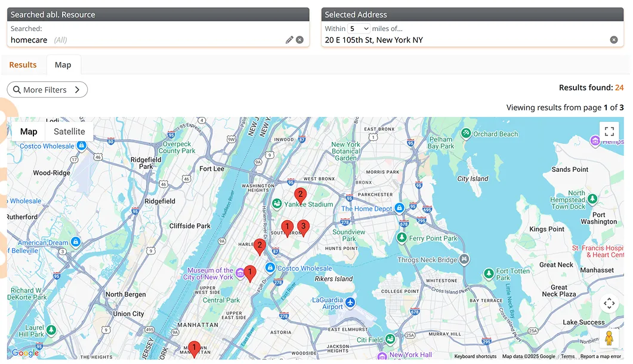Click the New York Hall museum icon

click(382, 356)
